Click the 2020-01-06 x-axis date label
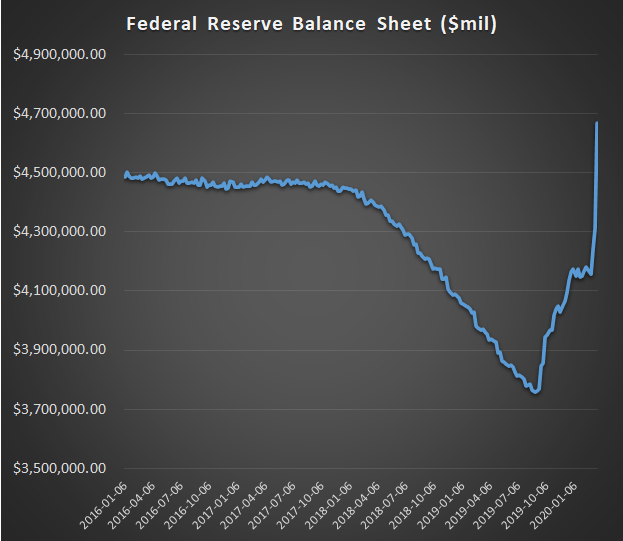623x541 pixels. click(551, 503)
